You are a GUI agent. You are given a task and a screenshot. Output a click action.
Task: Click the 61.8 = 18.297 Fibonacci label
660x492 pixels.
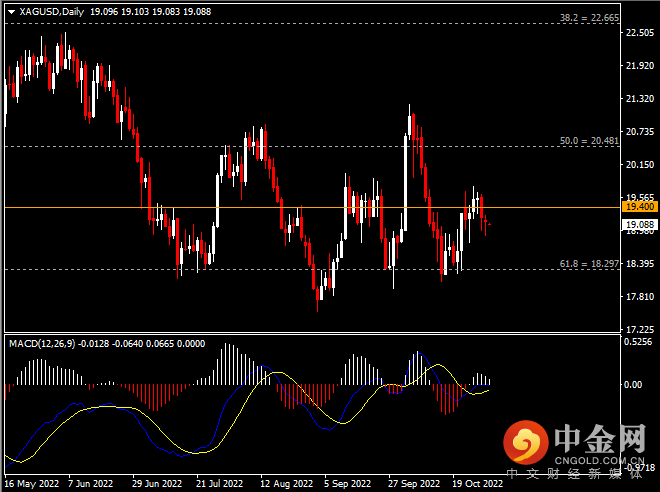tap(589, 264)
